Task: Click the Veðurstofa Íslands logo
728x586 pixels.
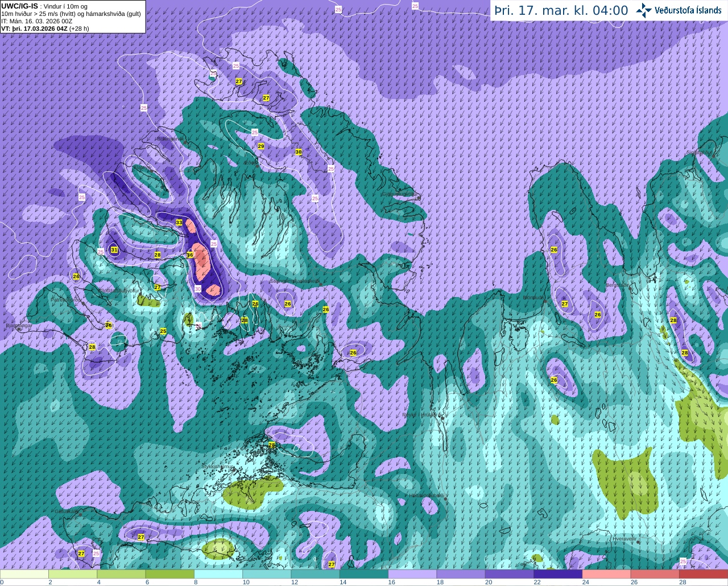Action: pyautogui.click(x=679, y=10)
